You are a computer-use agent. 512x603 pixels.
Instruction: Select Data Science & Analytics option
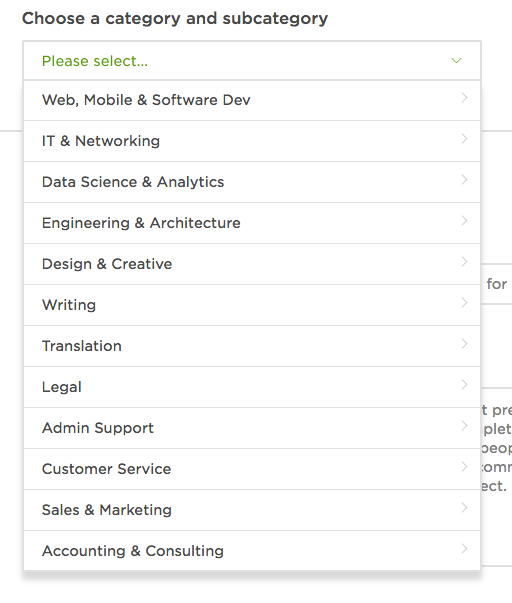pyautogui.click(x=252, y=182)
